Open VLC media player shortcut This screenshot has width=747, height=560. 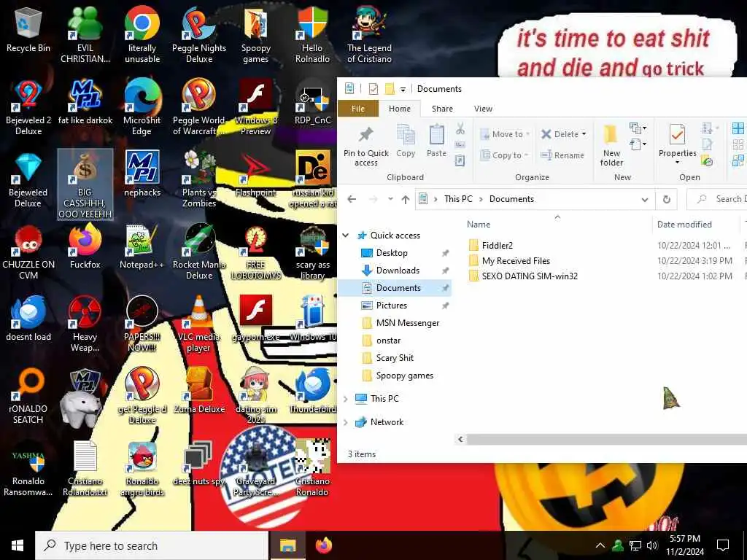[198, 324]
